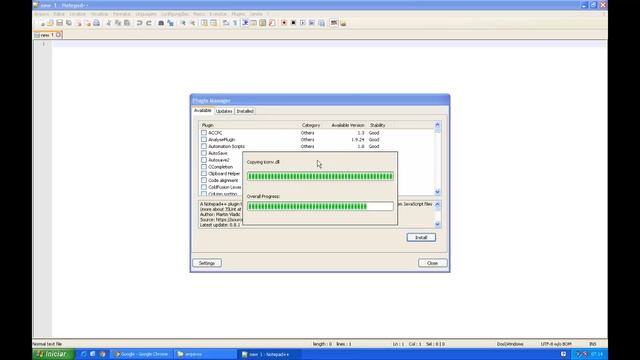Image resolution: width=640 pixels, height=360 pixels.
Task: Click the Paste toolbar icon
Action: pyautogui.click(x=127, y=23)
